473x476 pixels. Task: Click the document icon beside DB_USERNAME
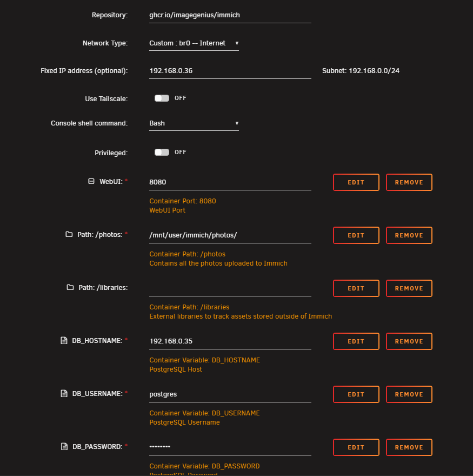(64, 393)
